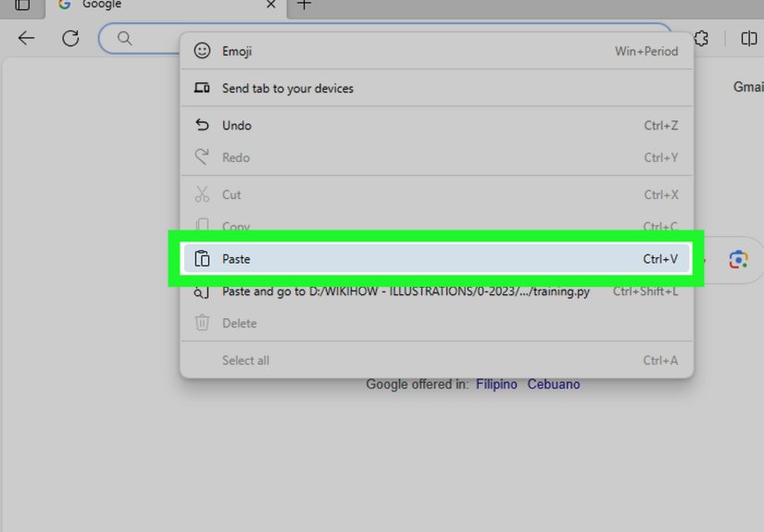Open the Cebuano language link
The height and width of the screenshot is (532, 764).
point(554,385)
